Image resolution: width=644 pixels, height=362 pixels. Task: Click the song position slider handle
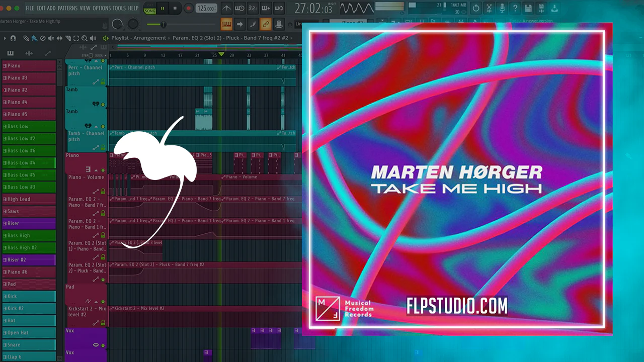pyautogui.click(x=163, y=24)
